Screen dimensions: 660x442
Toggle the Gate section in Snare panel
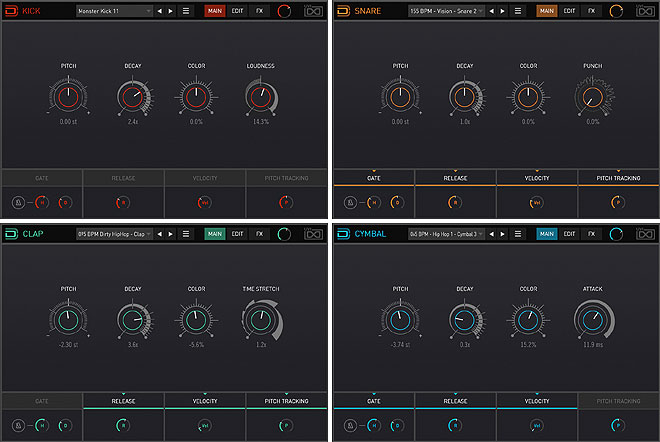(x=373, y=178)
